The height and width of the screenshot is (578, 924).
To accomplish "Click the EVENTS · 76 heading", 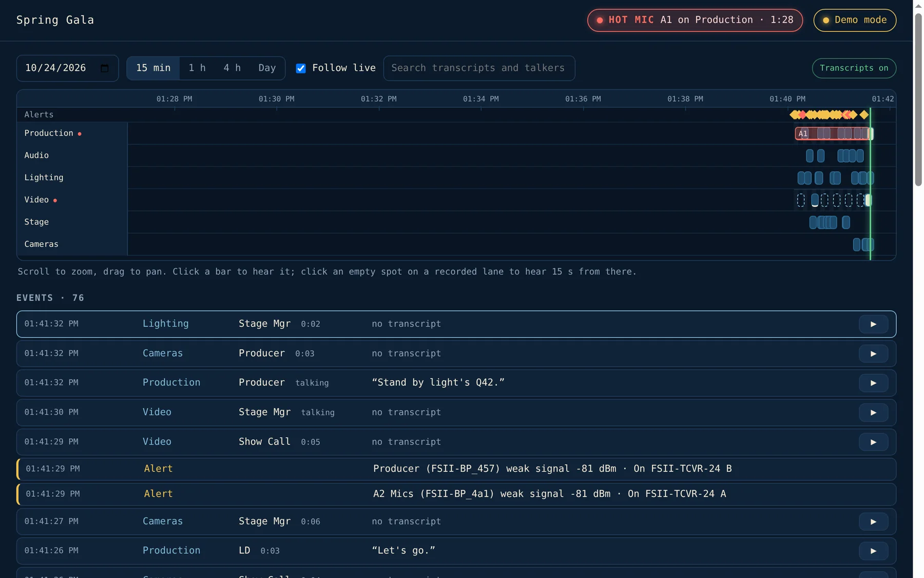I will (50, 298).
